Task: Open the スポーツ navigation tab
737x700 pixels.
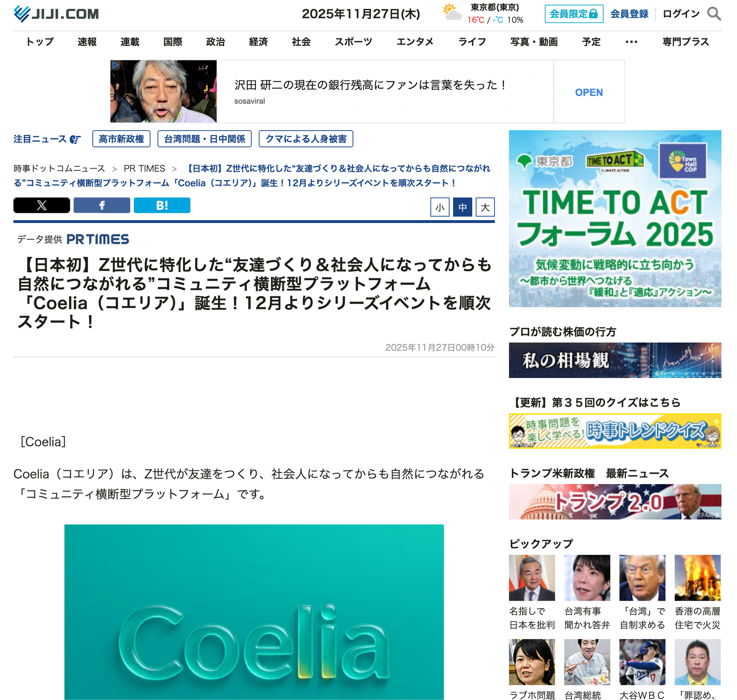Action: [x=353, y=42]
